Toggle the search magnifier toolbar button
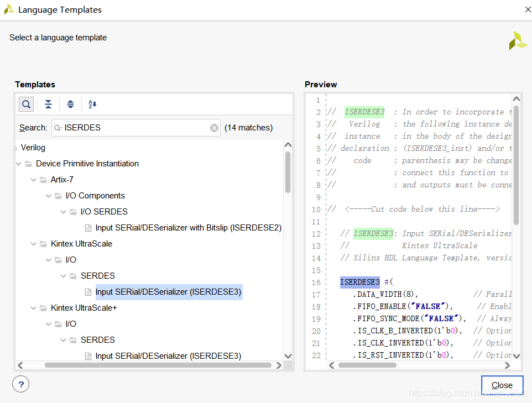This screenshot has height=403, width=532. coord(26,104)
